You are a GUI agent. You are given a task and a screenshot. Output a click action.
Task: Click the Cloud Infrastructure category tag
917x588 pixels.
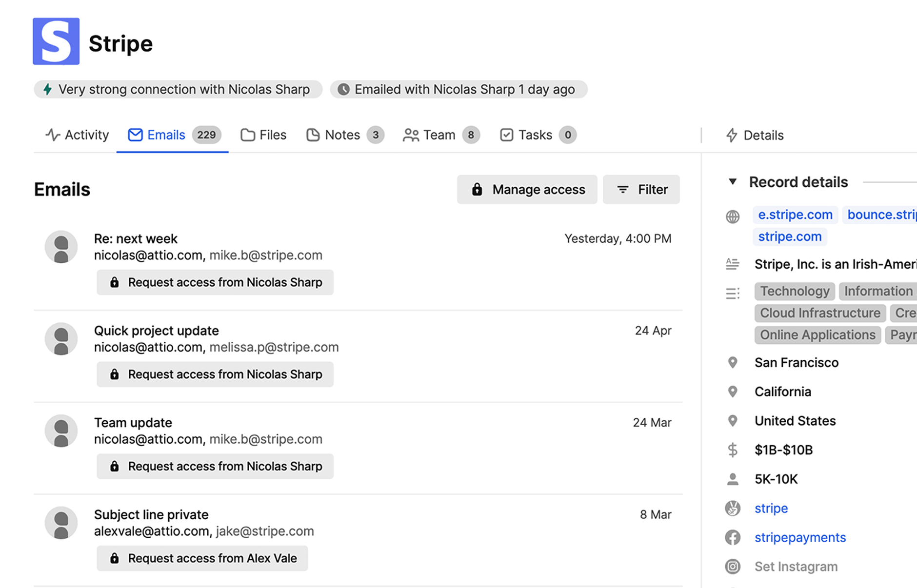point(820,313)
